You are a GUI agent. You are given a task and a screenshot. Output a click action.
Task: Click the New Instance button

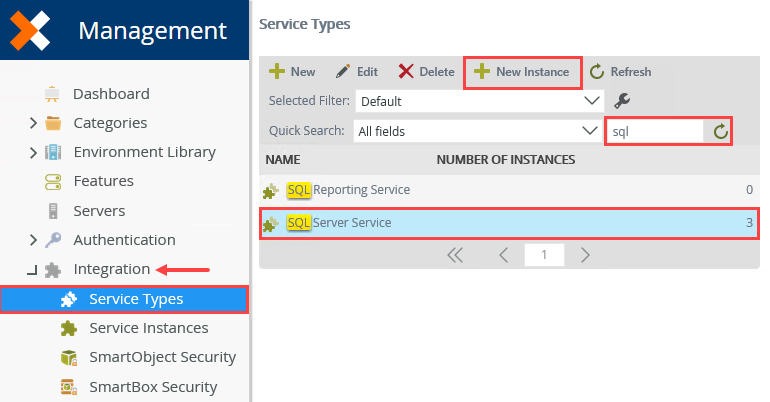pos(522,72)
